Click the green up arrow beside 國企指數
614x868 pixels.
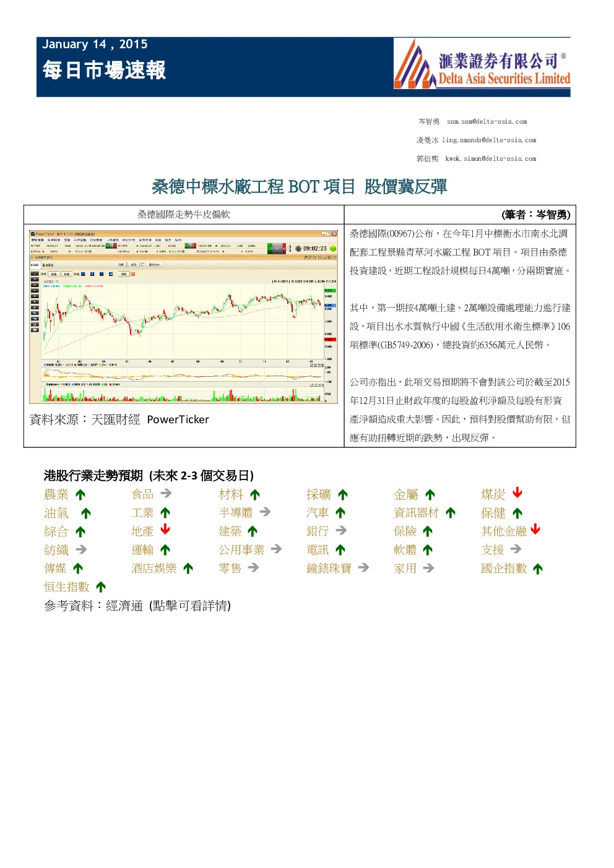(538, 569)
